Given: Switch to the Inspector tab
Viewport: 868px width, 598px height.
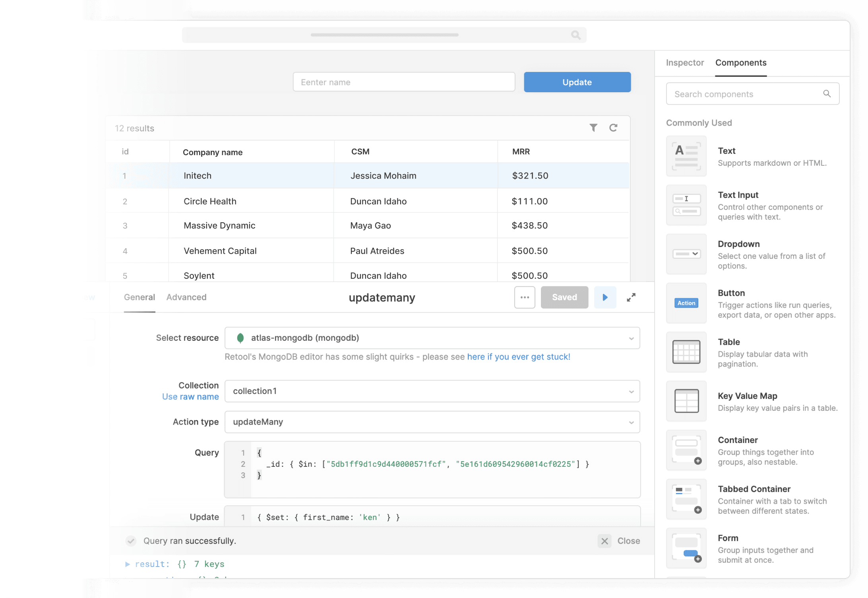Looking at the screenshot, I should tap(684, 62).
